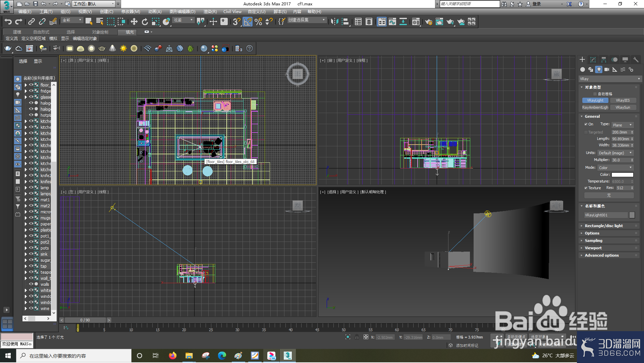This screenshot has width=644, height=363.
Task: Toggle visibility eye of fridge row
Action: coord(31,91)
